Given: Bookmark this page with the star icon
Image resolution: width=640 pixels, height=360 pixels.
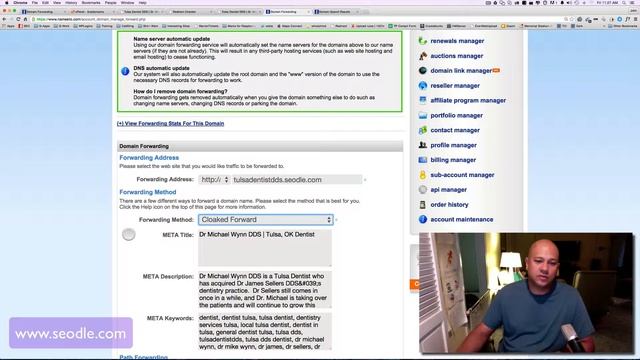Looking at the screenshot, I should tap(572, 19).
